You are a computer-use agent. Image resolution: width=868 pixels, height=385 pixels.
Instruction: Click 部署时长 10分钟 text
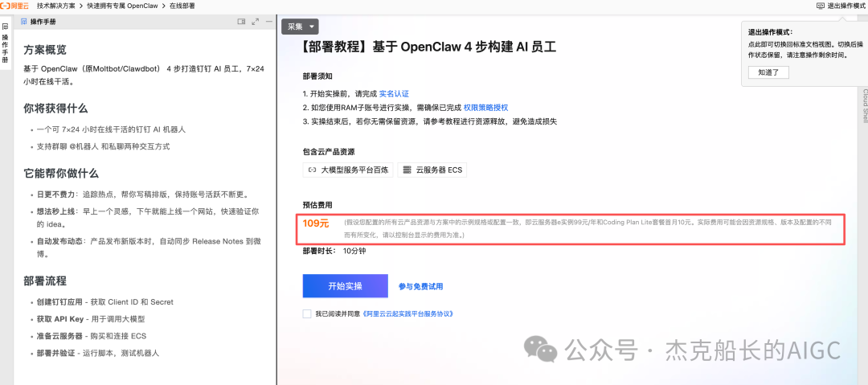point(334,251)
